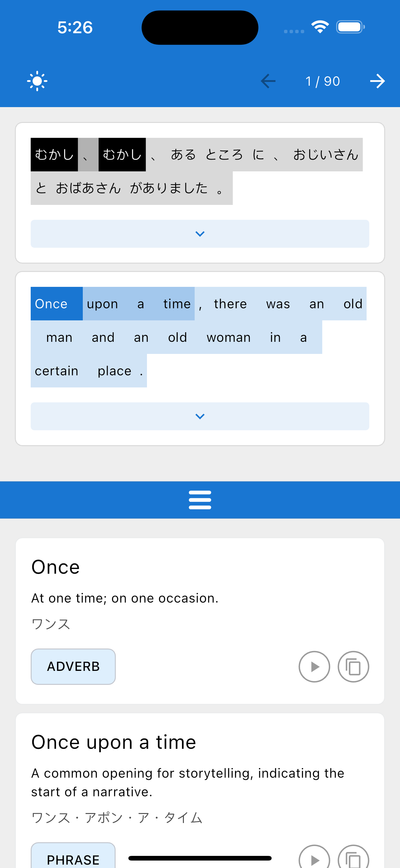The image size is (400, 868).
Task: Expand the English sentence card chevron
Action: tap(200, 417)
